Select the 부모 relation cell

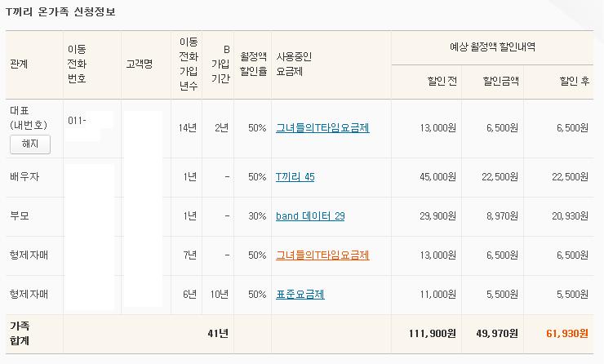click(x=19, y=216)
